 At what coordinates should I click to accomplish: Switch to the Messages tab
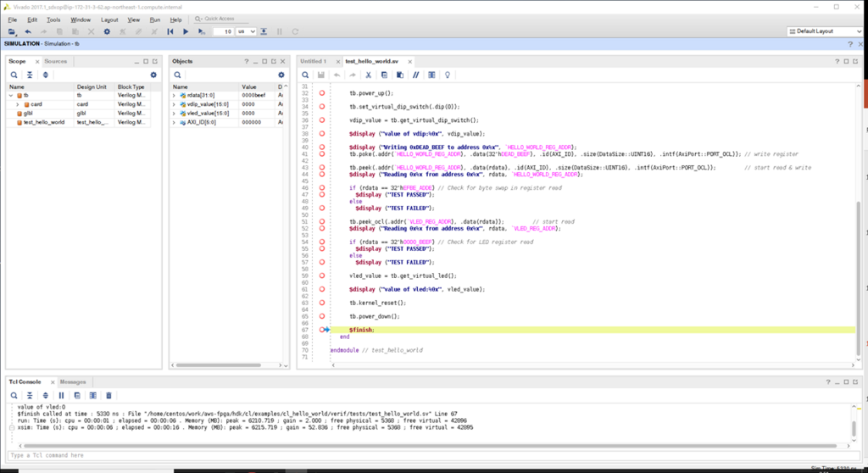pyautogui.click(x=73, y=381)
